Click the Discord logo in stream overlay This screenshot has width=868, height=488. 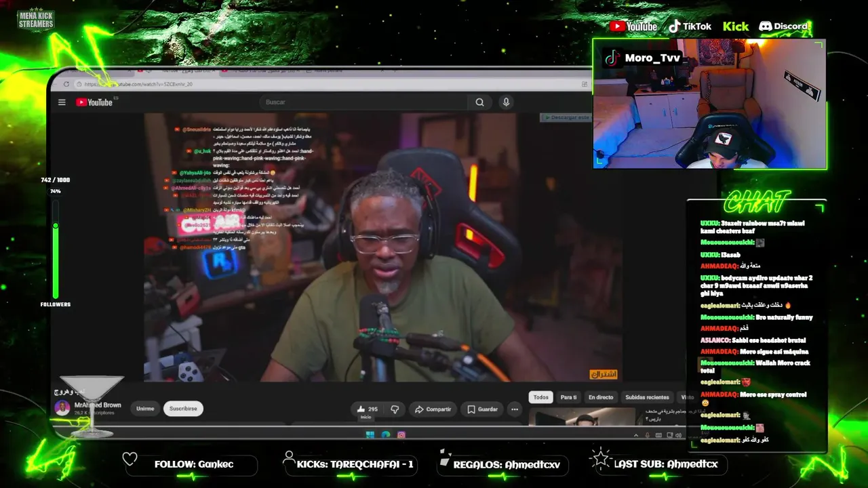(x=783, y=26)
